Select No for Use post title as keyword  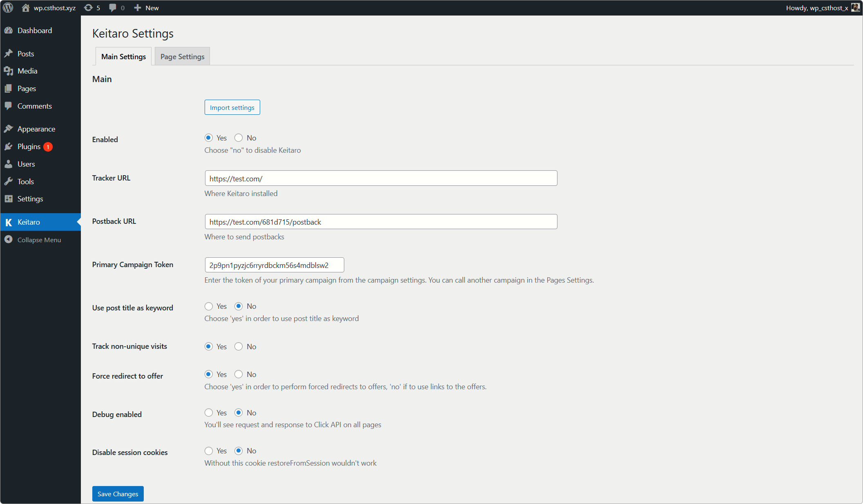coord(239,306)
